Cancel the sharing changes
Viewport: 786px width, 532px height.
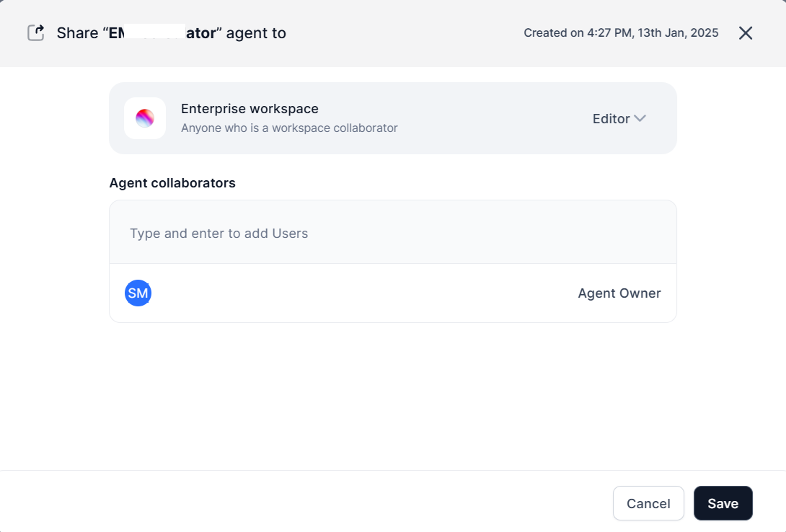coord(648,503)
